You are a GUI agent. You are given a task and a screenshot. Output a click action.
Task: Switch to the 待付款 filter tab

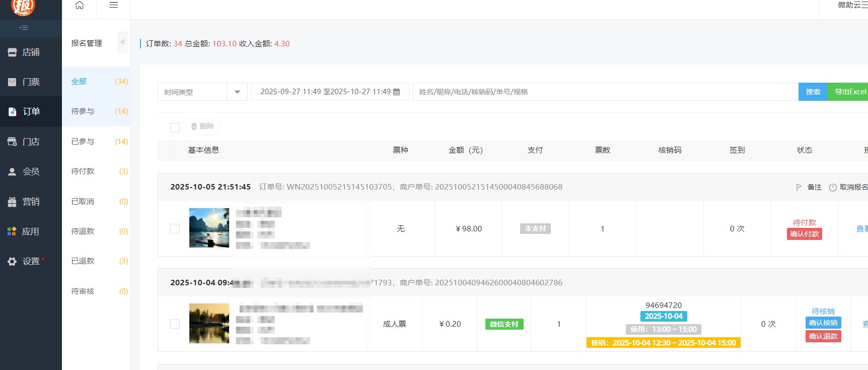83,171
